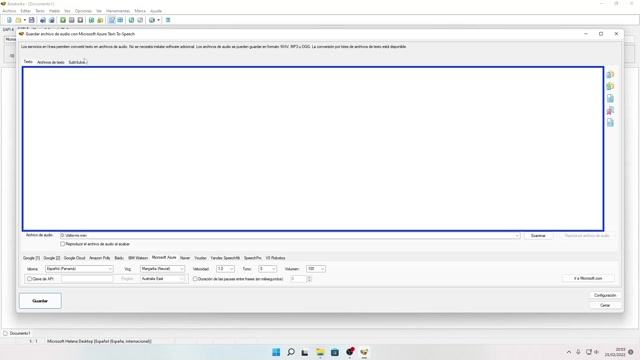Click inside the large text input area
Image resolution: width=640 pixels, height=360 pixels.
click(313, 149)
